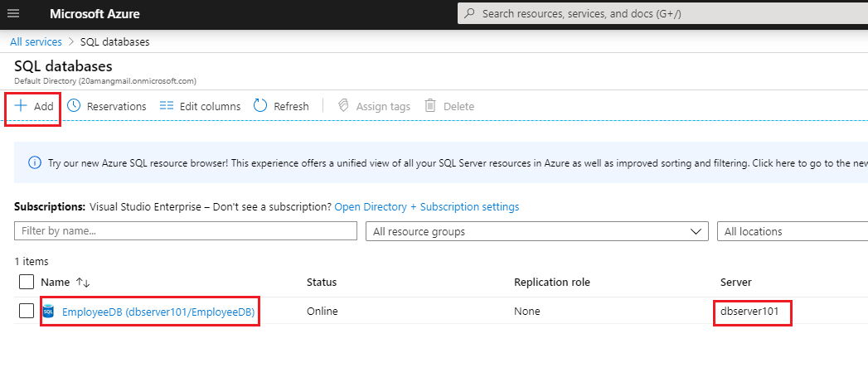
Task: Click the Microsoft Azure home title
Action: 95,14
